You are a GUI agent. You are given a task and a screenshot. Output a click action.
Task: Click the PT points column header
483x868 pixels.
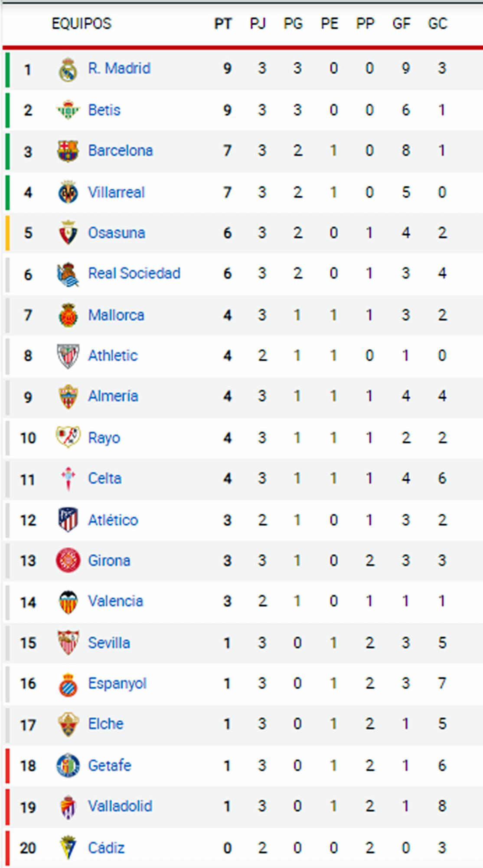pyautogui.click(x=223, y=23)
